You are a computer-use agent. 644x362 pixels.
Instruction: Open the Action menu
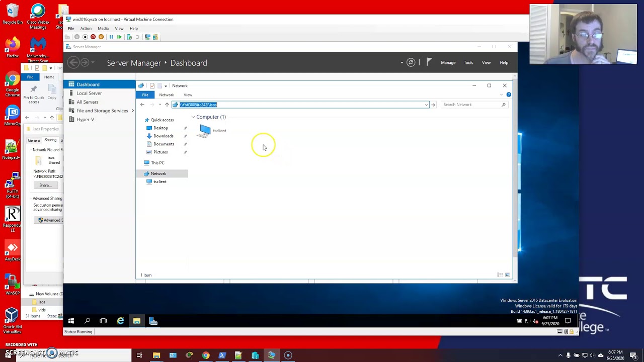pyautogui.click(x=86, y=29)
